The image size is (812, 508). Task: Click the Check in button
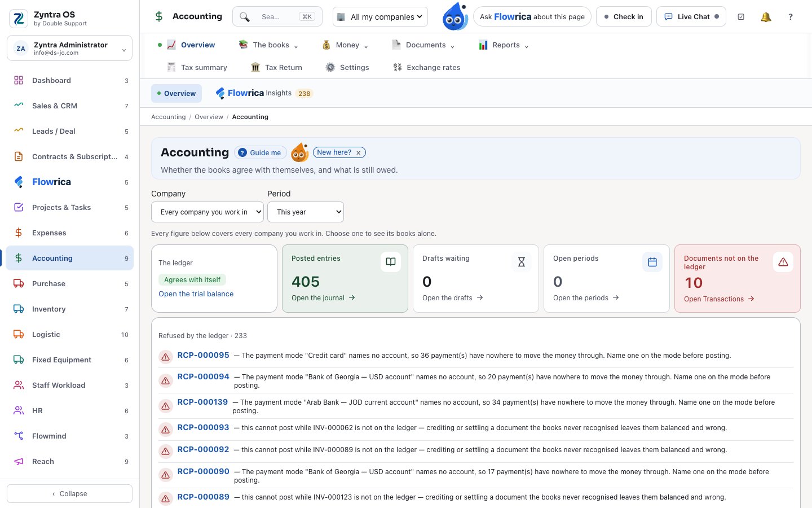point(624,17)
